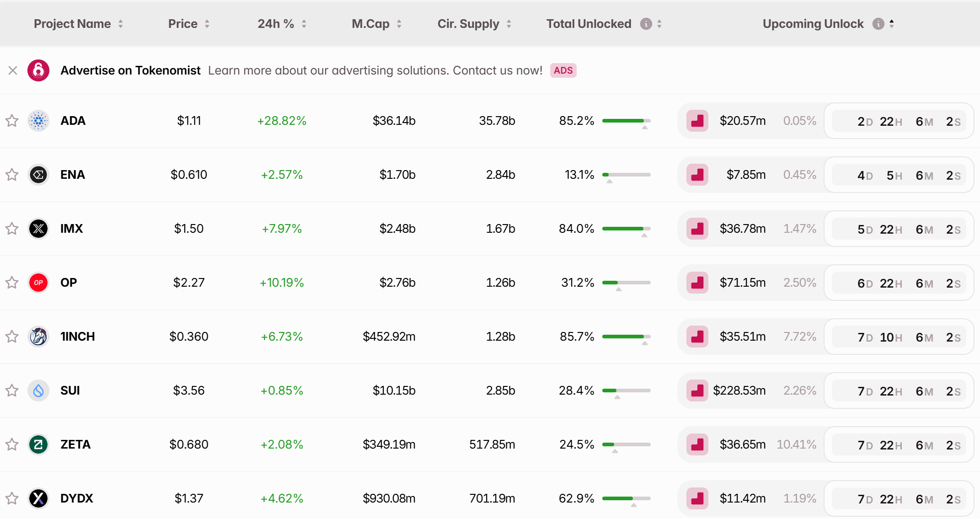Image resolution: width=980 pixels, height=519 pixels.
Task: Click ENA's 13.1% unlocked progress bar
Action: tap(626, 175)
